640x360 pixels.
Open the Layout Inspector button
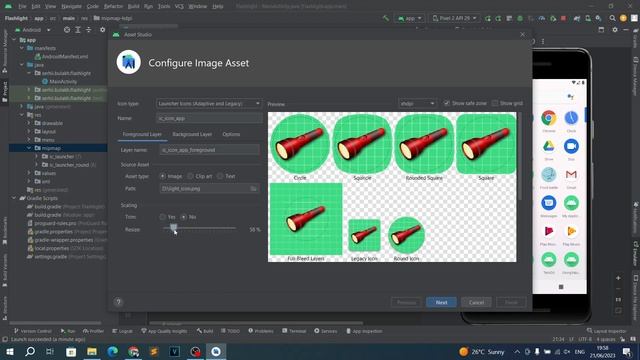click(607, 331)
